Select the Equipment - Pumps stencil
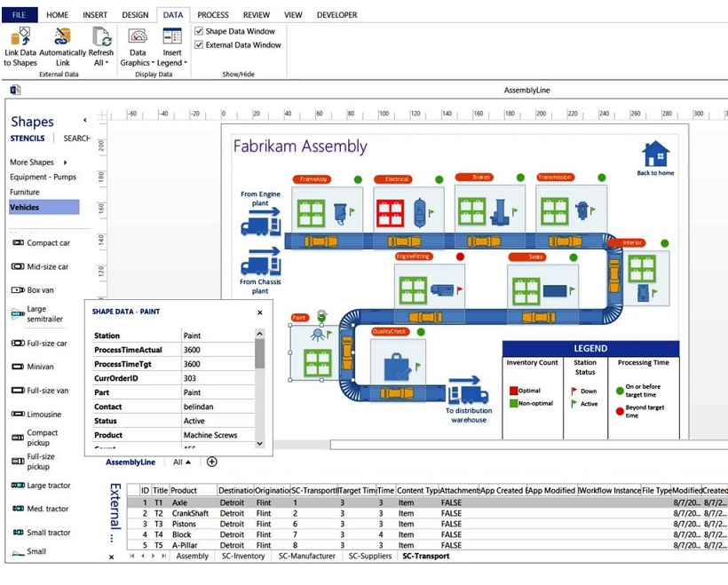Image resolution: width=728 pixels, height=585 pixels. [x=43, y=177]
